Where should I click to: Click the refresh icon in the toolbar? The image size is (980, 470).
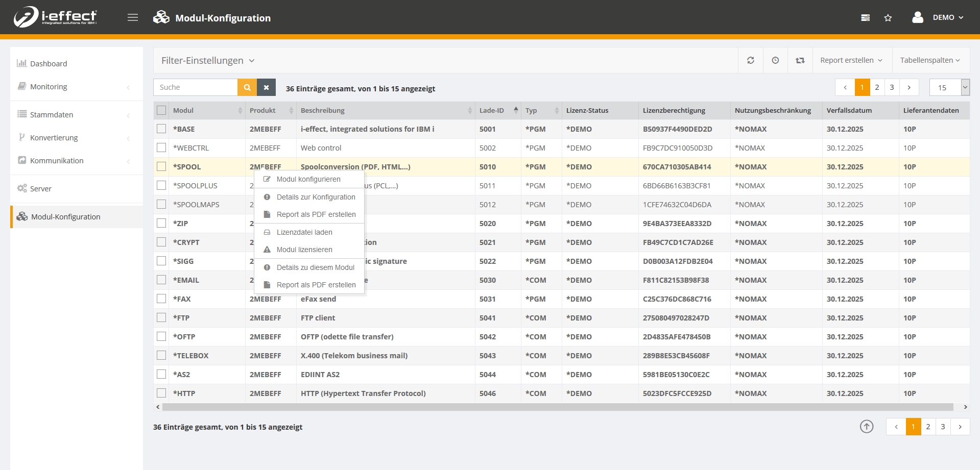750,60
